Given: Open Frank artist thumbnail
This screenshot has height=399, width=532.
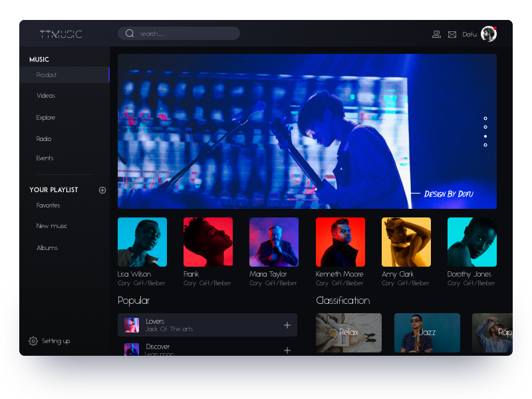Looking at the screenshot, I should coord(208,242).
